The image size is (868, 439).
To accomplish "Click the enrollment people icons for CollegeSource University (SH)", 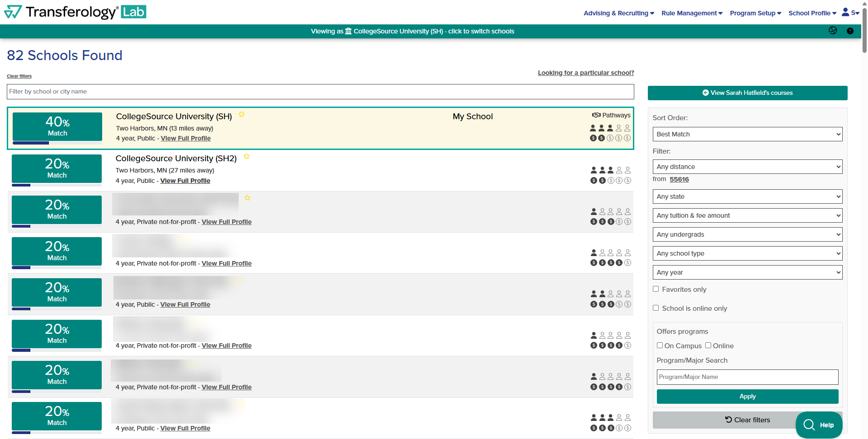I will click(610, 128).
